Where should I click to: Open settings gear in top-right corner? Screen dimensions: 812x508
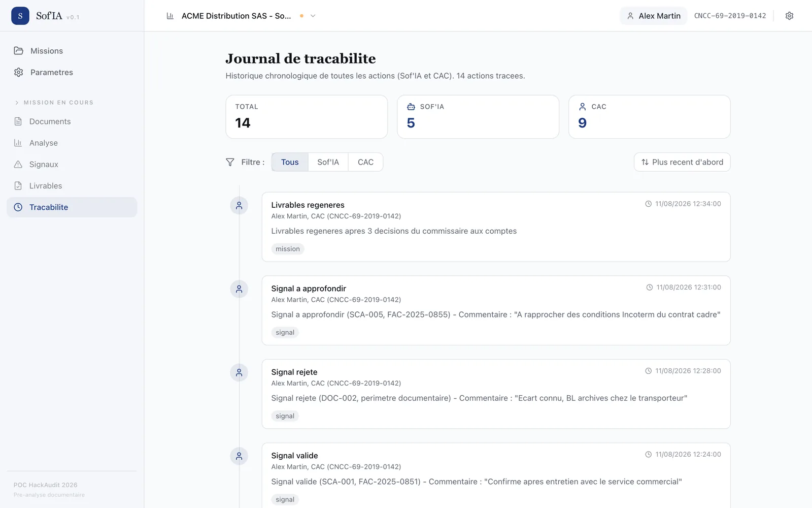pyautogui.click(x=789, y=16)
